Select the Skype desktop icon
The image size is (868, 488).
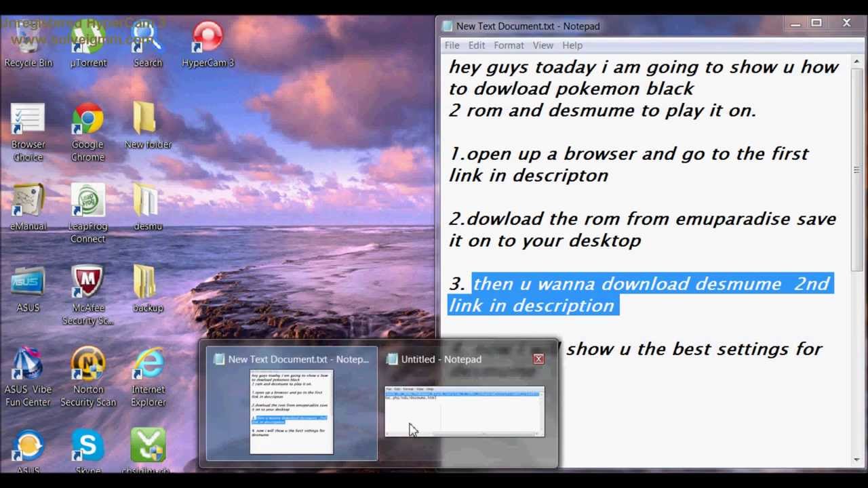88,452
